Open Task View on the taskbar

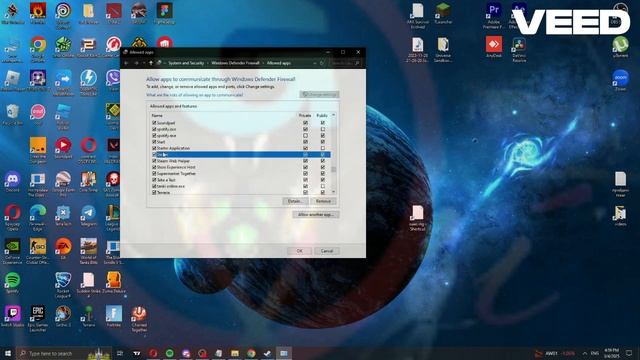[120, 353]
